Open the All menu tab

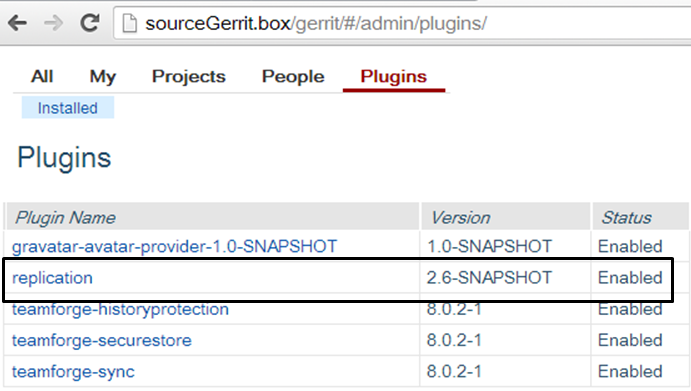tap(42, 77)
